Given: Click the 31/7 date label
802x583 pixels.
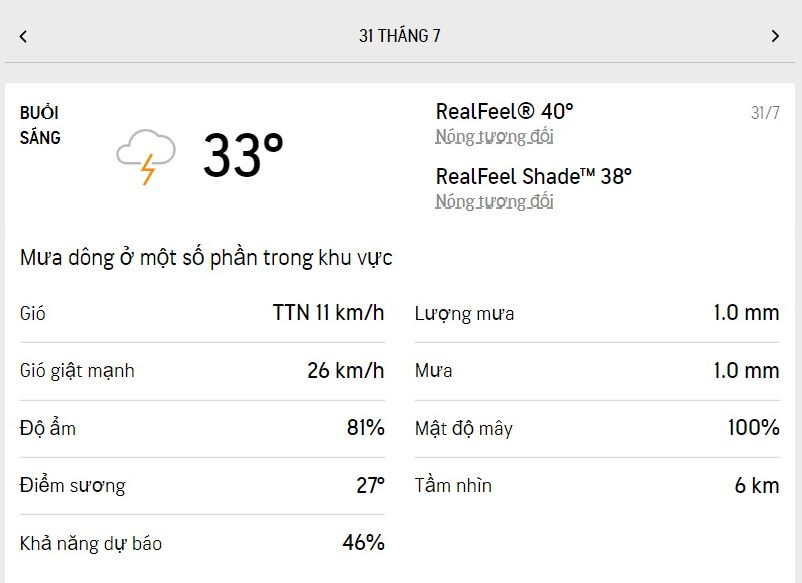Looking at the screenshot, I should click(765, 113).
